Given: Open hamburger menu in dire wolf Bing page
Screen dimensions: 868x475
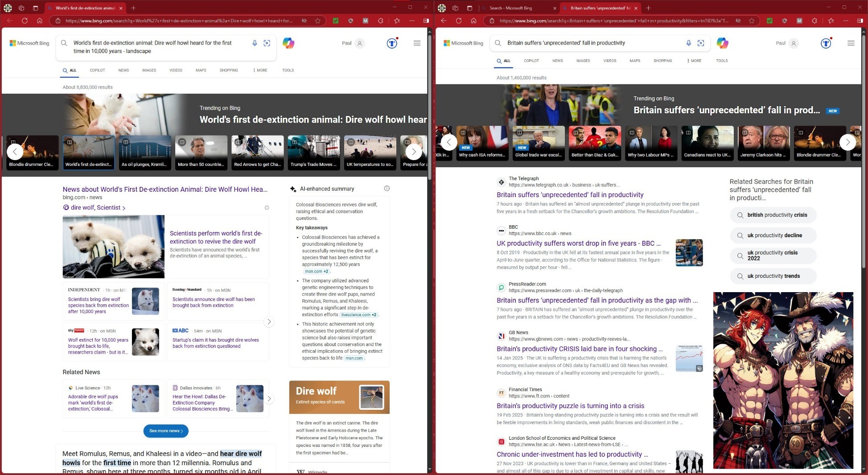Looking at the screenshot, I should (x=417, y=43).
